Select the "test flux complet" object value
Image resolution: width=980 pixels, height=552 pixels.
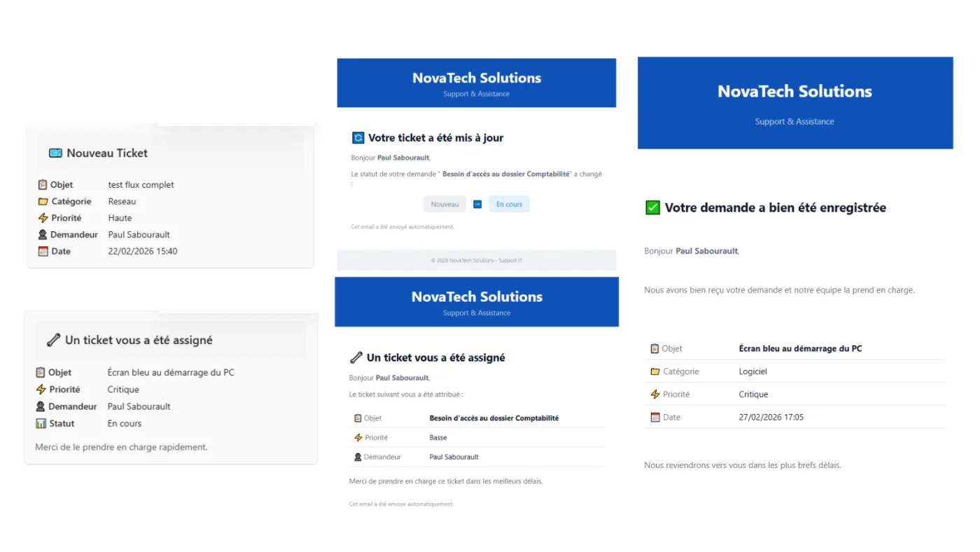(x=141, y=185)
